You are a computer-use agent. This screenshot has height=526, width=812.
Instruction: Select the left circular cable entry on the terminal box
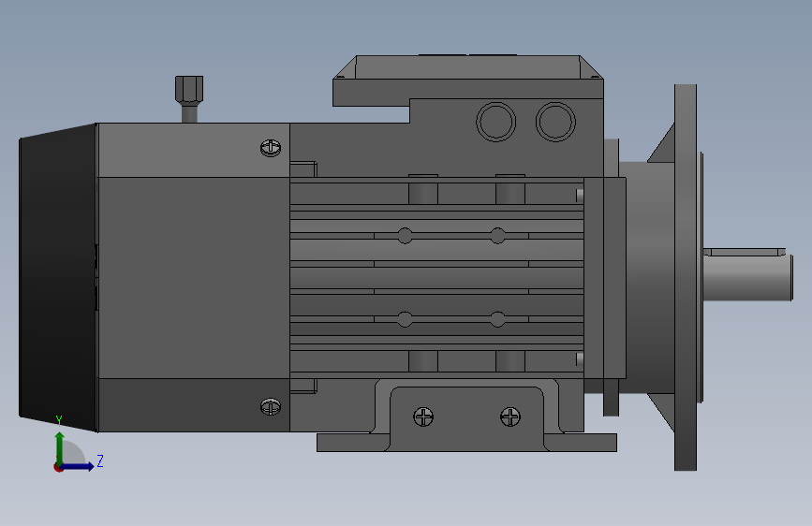(x=495, y=122)
